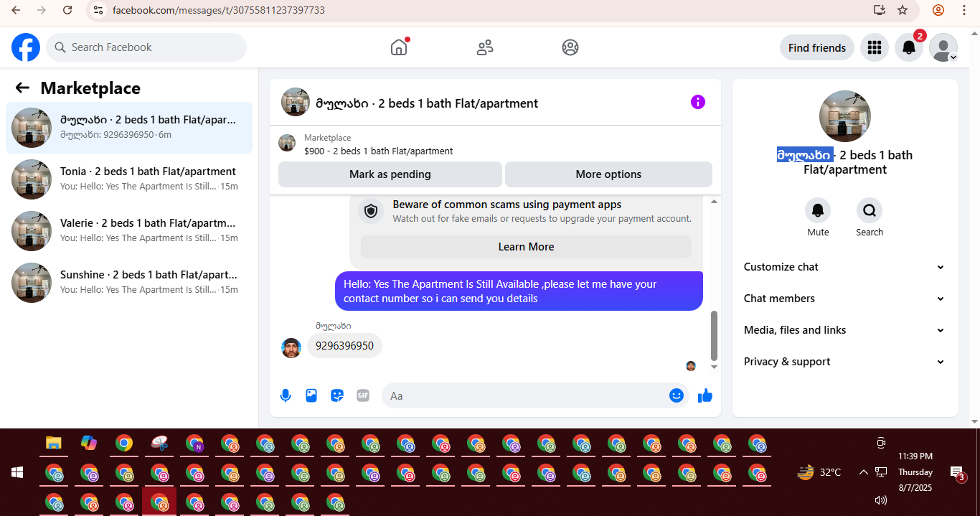
Task: Open Copilot from the taskbar
Action: pos(89,444)
